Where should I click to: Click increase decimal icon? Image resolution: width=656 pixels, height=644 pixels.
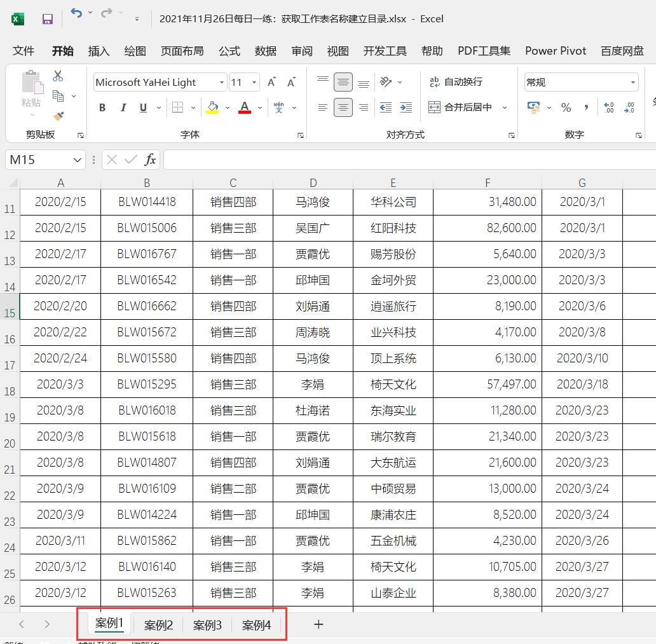click(609, 107)
